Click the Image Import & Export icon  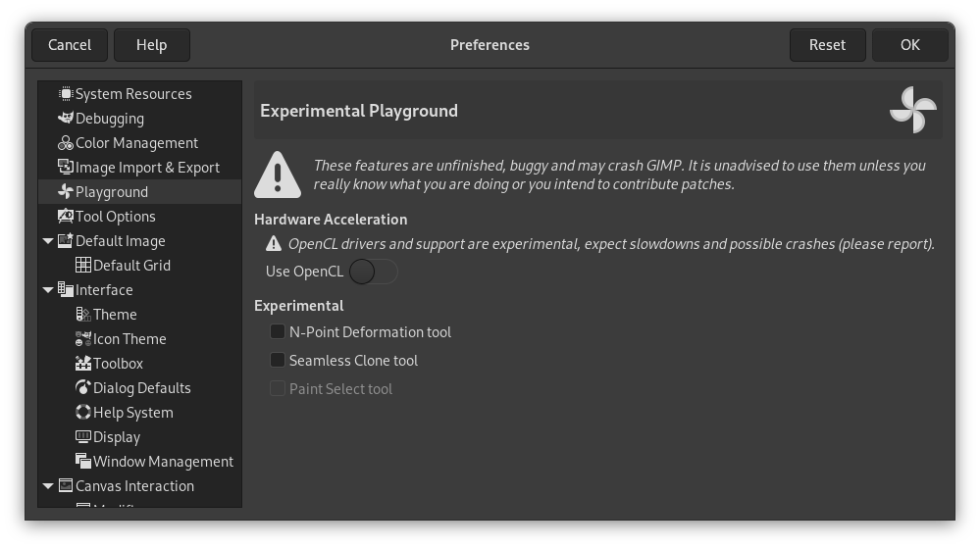coord(66,168)
